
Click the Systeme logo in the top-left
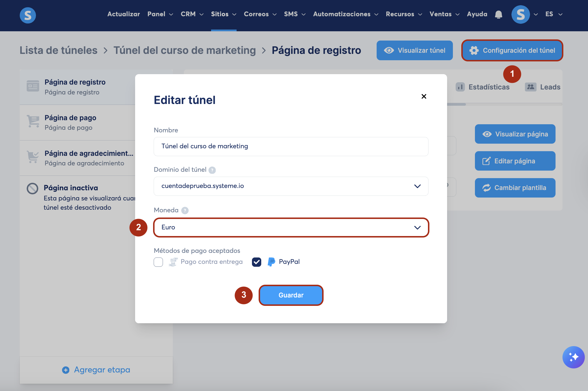click(28, 15)
